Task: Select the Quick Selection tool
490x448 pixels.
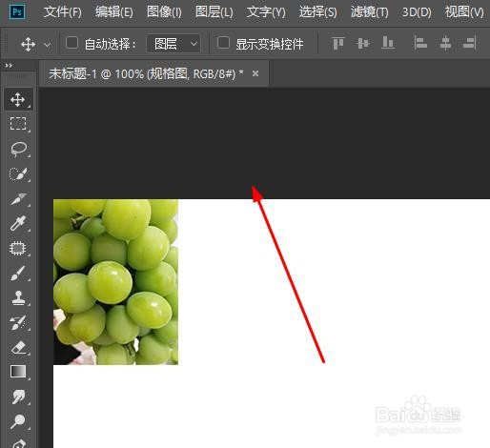Action: 18,173
